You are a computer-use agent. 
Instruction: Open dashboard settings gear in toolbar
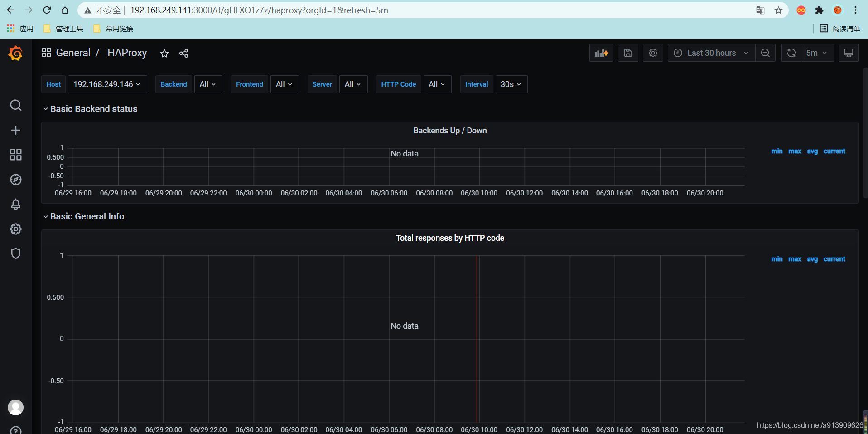click(x=653, y=53)
